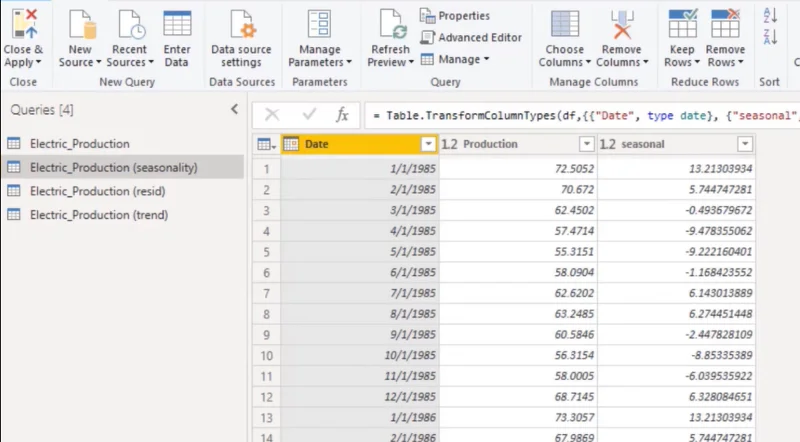Cancel formula edit with X icon
Screen dimensions: 800x442
tap(272, 115)
